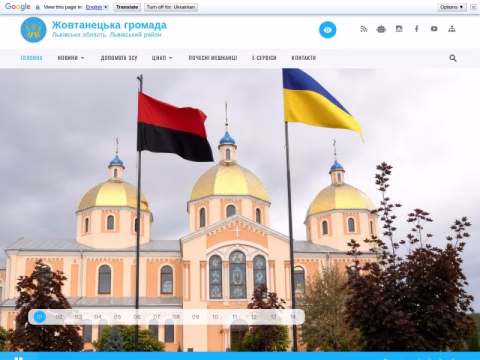
Task: Open Е-сервіси menu item
Action: (x=264, y=58)
